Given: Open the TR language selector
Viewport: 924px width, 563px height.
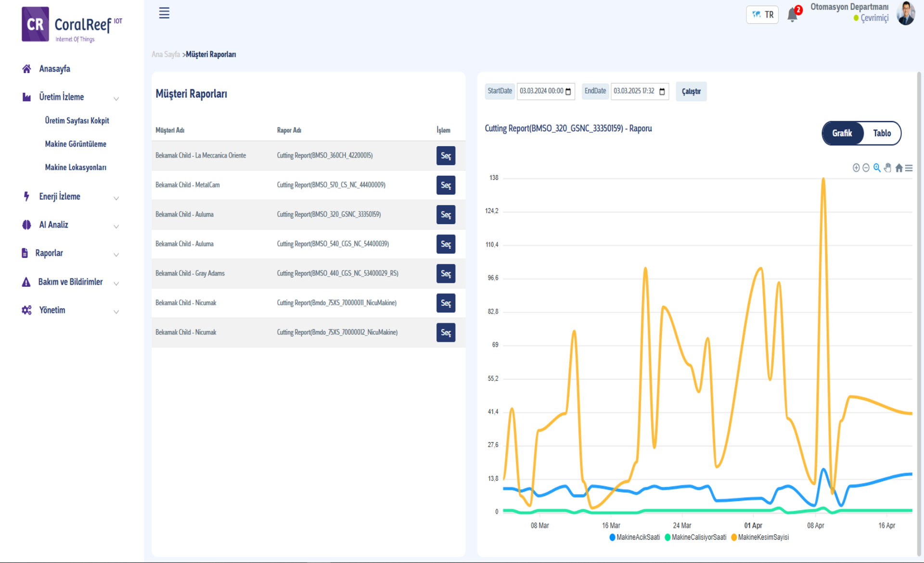Looking at the screenshot, I should pos(762,15).
